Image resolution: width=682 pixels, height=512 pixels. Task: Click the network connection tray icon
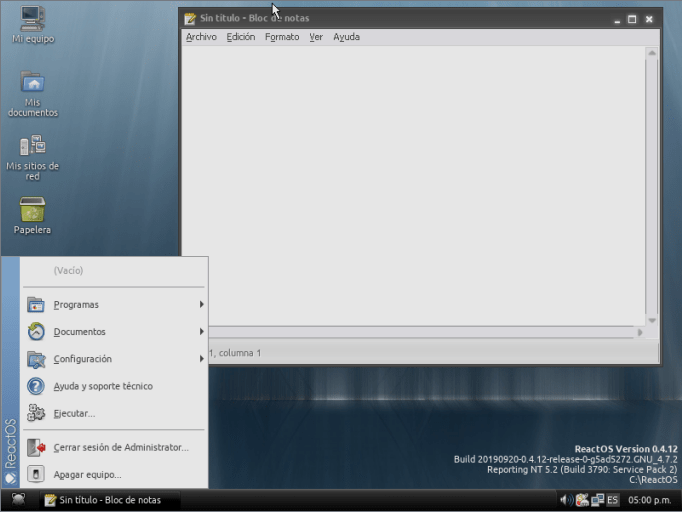597,500
